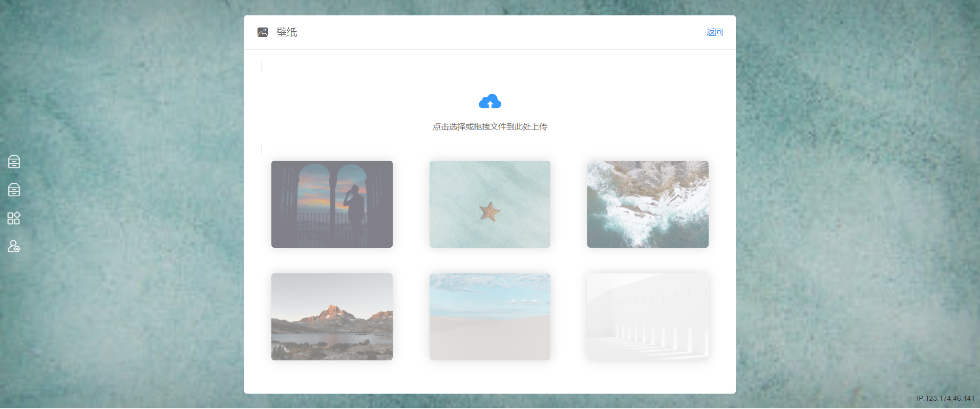Choose the desert and sky wallpaper
Screen dimensions: 980x409
pyautogui.click(x=490, y=317)
